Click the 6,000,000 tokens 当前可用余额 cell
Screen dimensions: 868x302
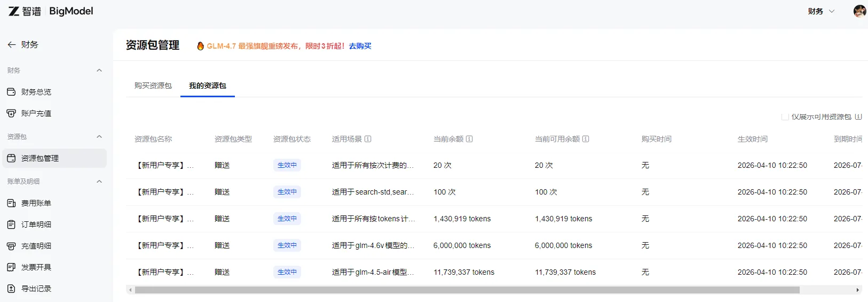(x=564, y=245)
